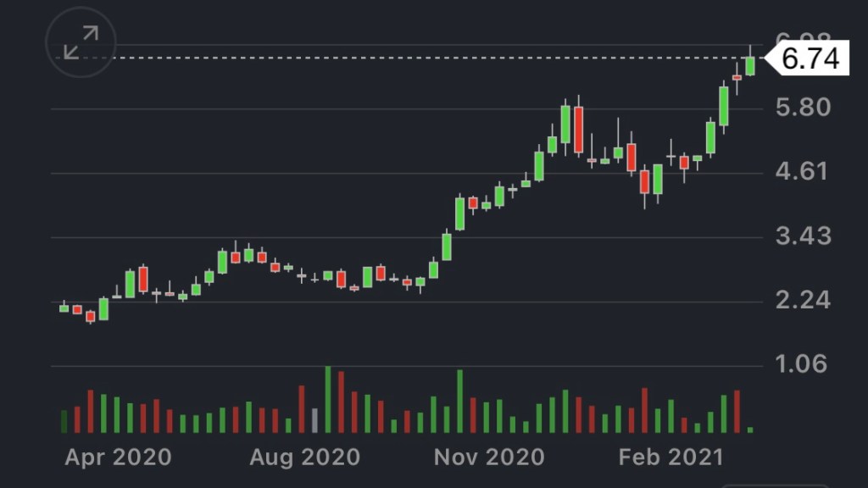Image resolution: width=868 pixels, height=488 pixels.
Task: Select the gray volume bar
Action: [314, 420]
